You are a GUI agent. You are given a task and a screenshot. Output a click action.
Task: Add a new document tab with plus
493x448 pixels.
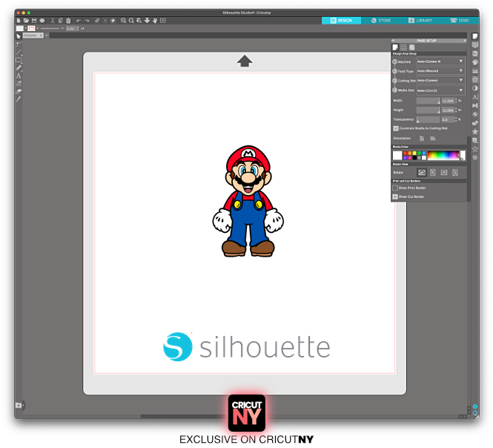[47, 36]
